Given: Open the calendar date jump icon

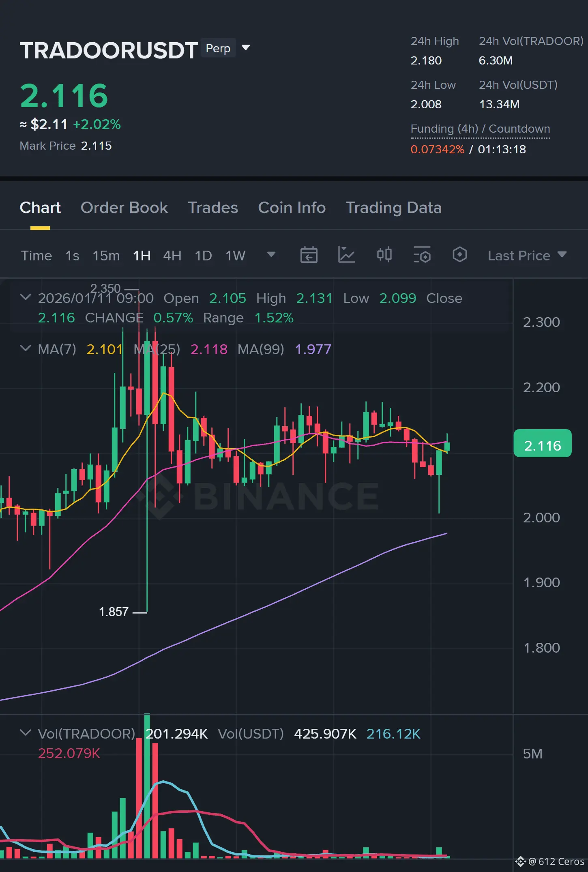Looking at the screenshot, I should coord(309,255).
